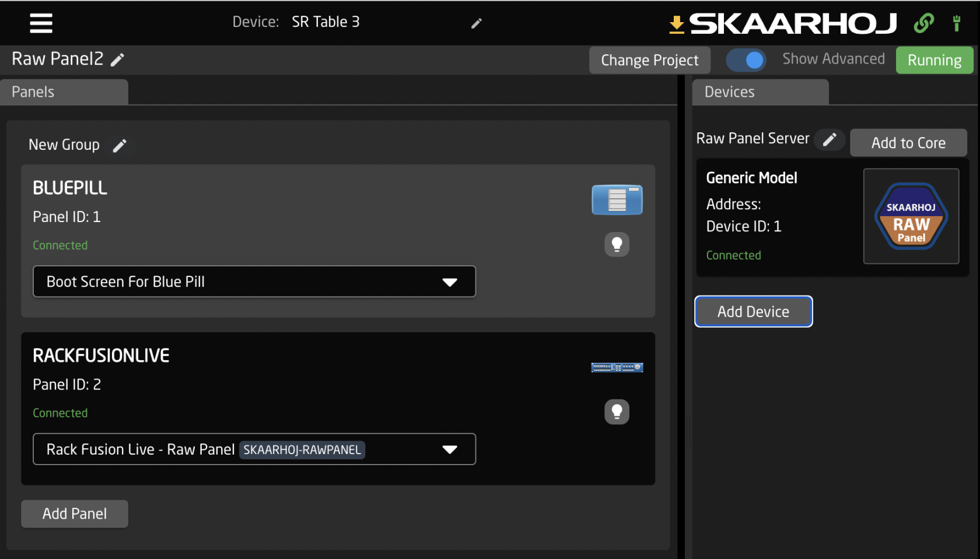The image size is (980, 559).
Task: Click the green Running status button
Action: pos(935,60)
